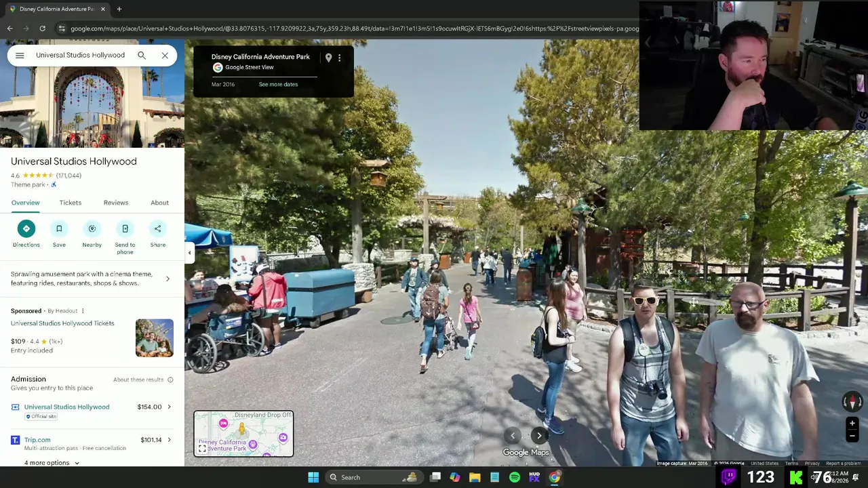Click the accessibility wheelchair icon
Image resolution: width=868 pixels, height=488 pixels.
[54, 185]
